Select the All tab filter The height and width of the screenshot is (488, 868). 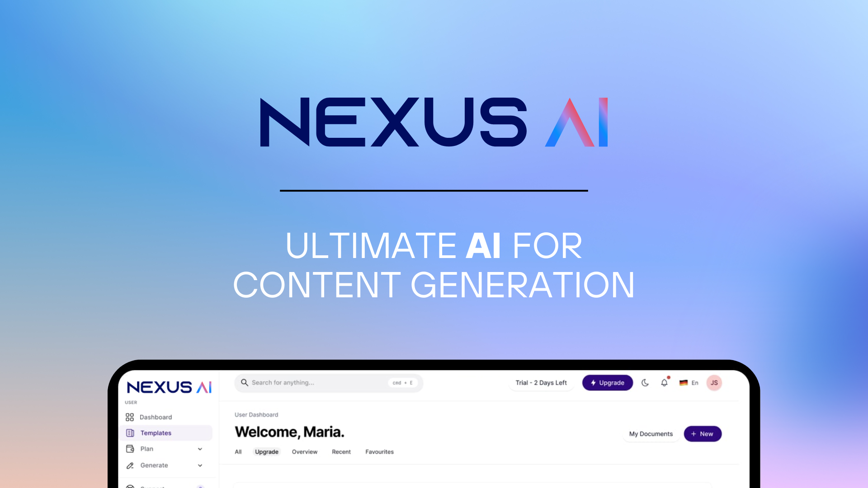coord(238,452)
